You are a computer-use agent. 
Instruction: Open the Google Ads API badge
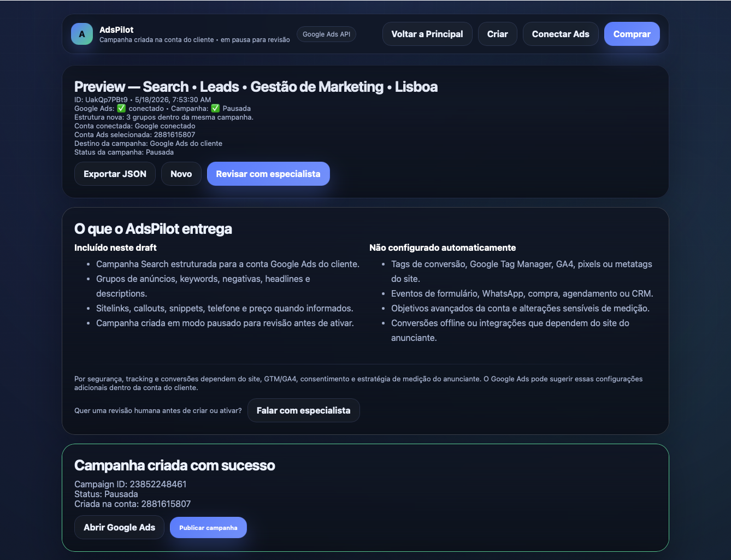[x=326, y=34]
